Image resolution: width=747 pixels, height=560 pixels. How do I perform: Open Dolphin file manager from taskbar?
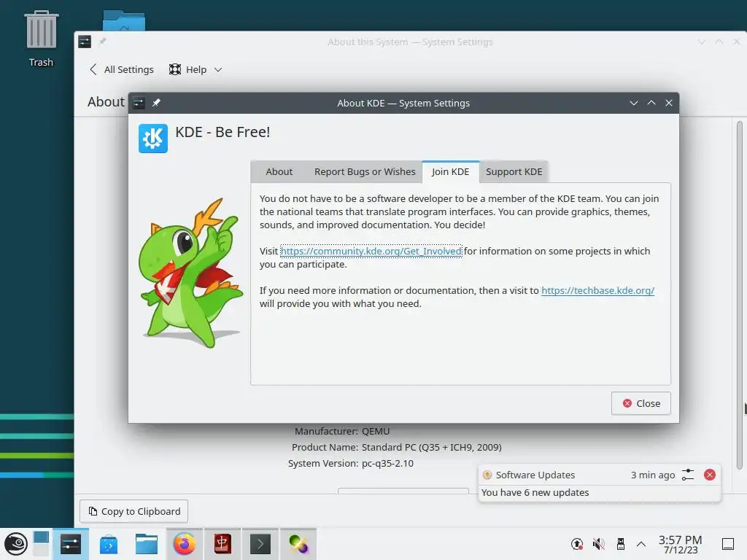click(x=146, y=544)
